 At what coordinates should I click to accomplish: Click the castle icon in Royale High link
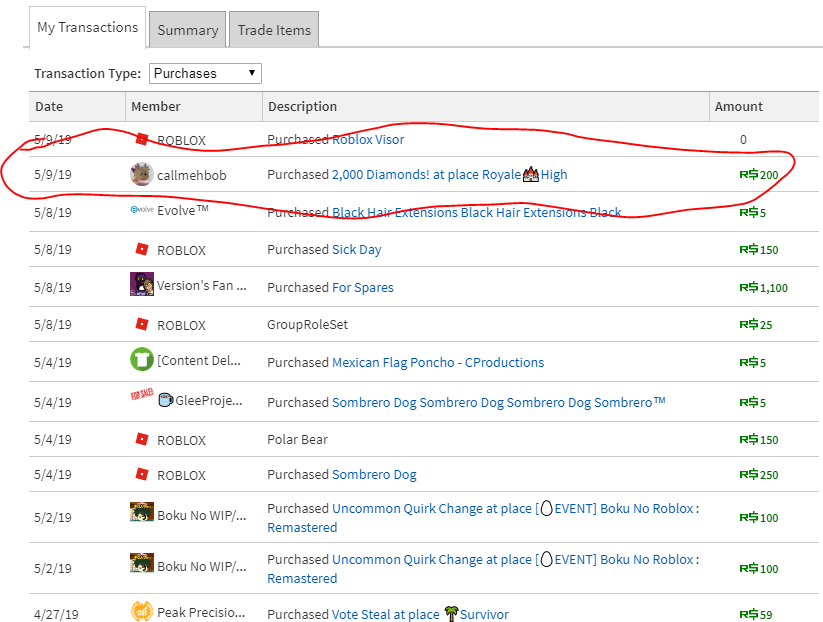[x=531, y=174]
